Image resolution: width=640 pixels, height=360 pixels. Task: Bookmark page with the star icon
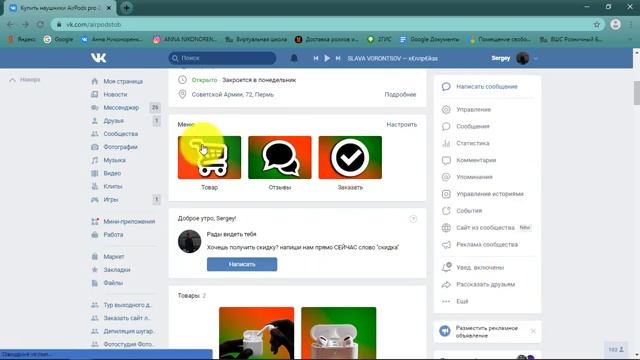pos(597,24)
